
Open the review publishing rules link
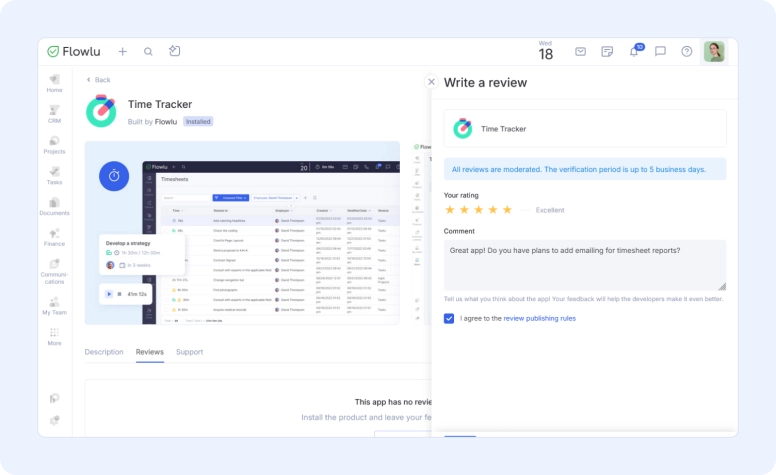pos(539,319)
